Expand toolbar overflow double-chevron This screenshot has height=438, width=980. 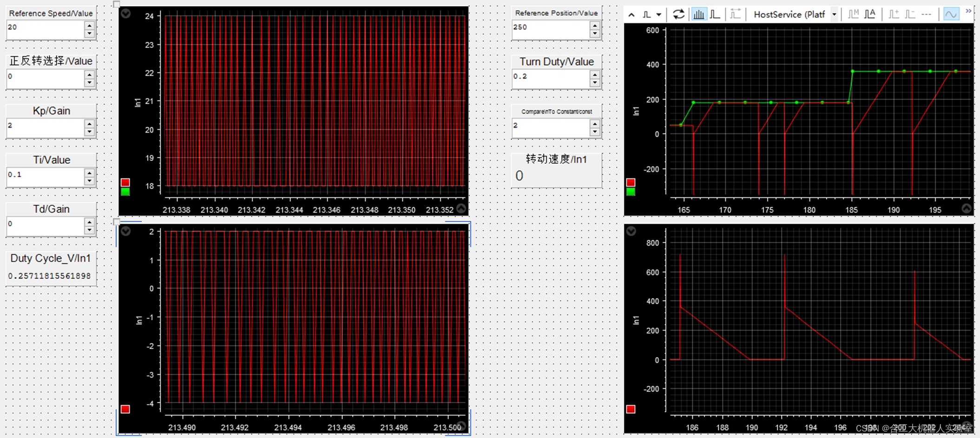968,11
